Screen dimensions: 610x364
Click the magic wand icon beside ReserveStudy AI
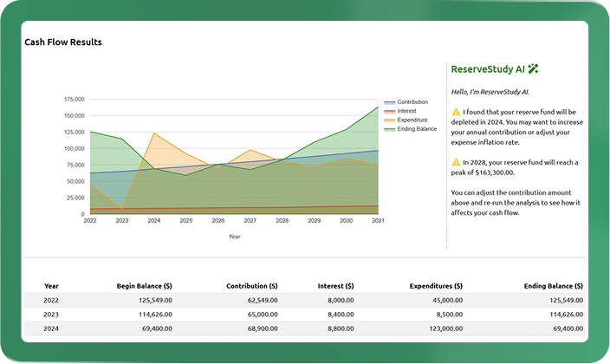[x=534, y=68]
